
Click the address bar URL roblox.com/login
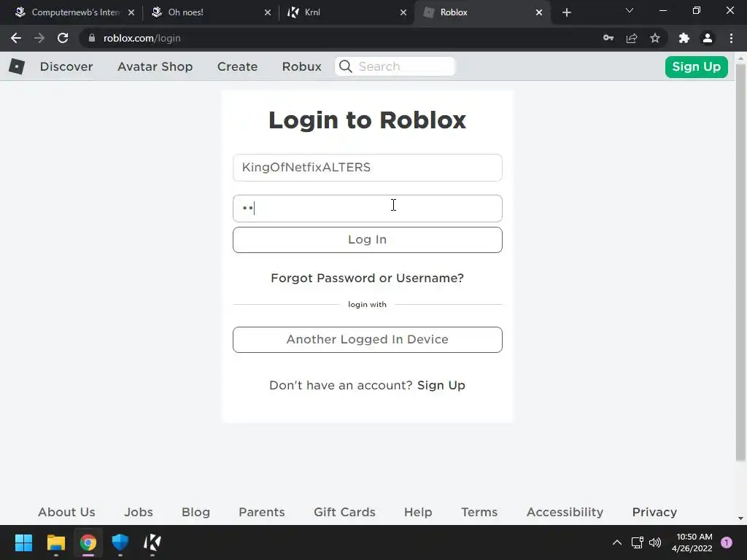pyautogui.click(x=142, y=38)
